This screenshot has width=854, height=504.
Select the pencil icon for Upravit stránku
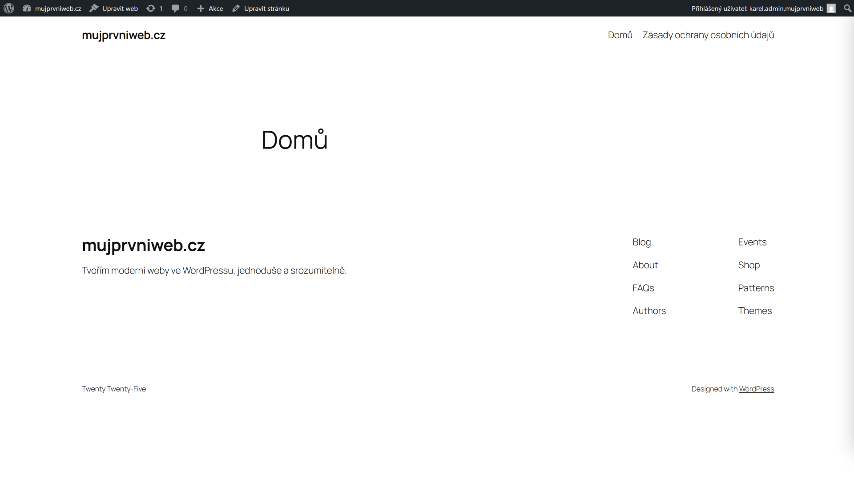236,8
